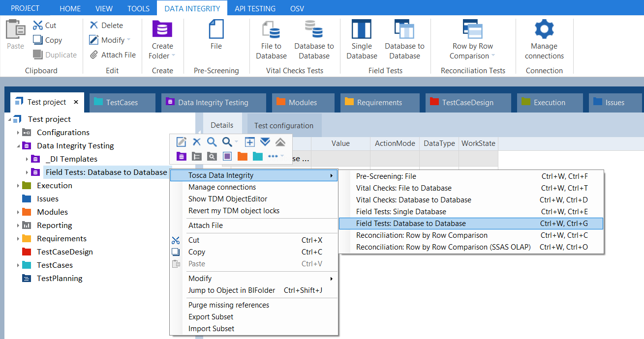Screen dimensions: 644x339
Task: Open the Row by Row Comparison dropdown
Action: click(x=473, y=51)
